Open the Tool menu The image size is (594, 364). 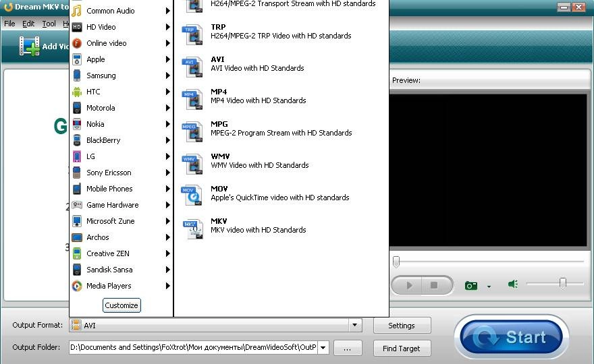click(49, 24)
